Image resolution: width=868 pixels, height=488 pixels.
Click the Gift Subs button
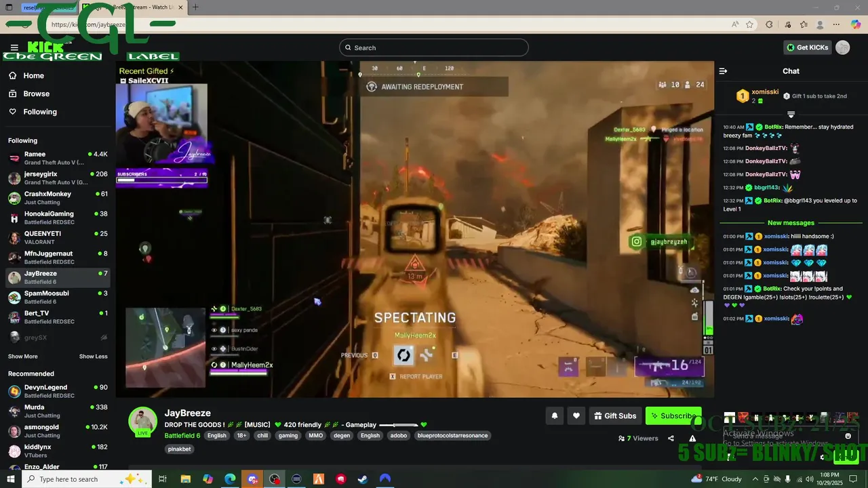(x=615, y=415)
